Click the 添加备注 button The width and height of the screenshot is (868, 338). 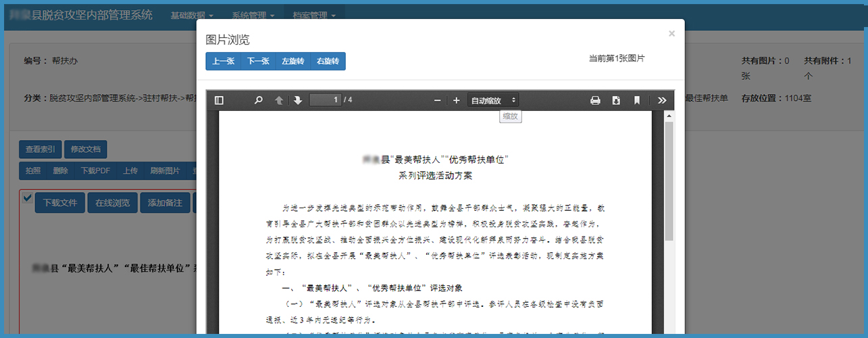point(165,203)
